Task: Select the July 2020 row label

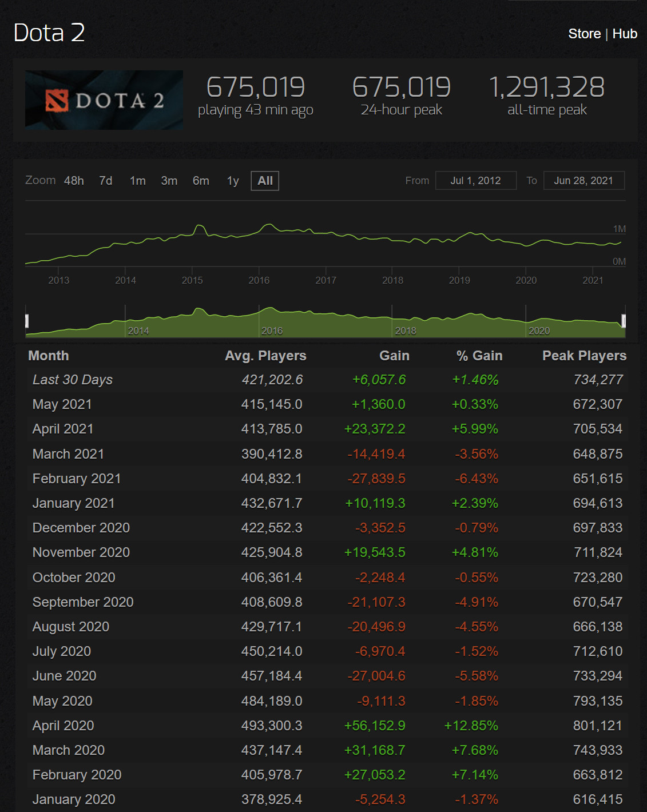Action: point(62,651)
